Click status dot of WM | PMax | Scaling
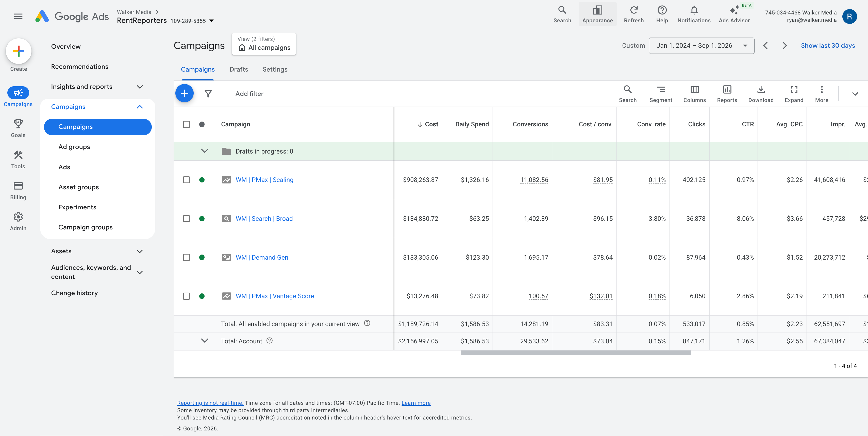The width and height of the screenshot is (868, 436). (202, 180)
